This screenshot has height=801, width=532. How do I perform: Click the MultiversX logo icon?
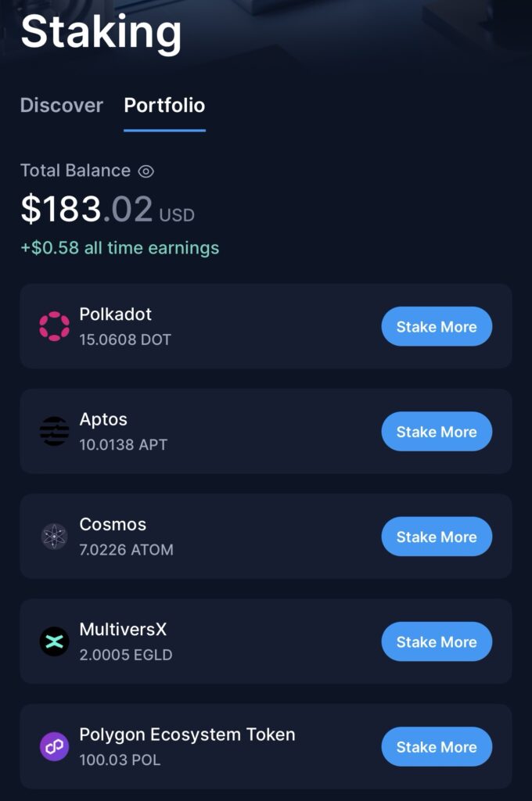click(x=54, y=641)
